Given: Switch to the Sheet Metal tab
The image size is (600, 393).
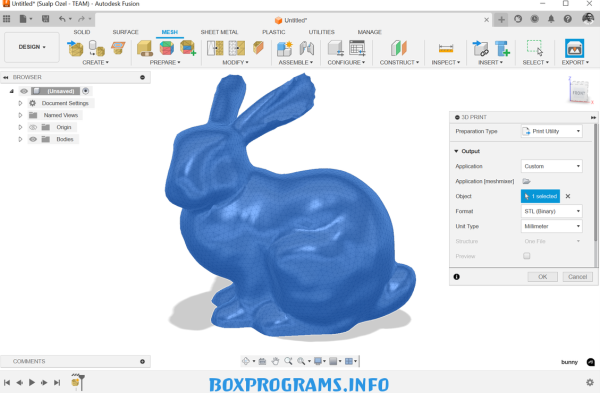Looking at the screenshot, I should click(219, 32).
